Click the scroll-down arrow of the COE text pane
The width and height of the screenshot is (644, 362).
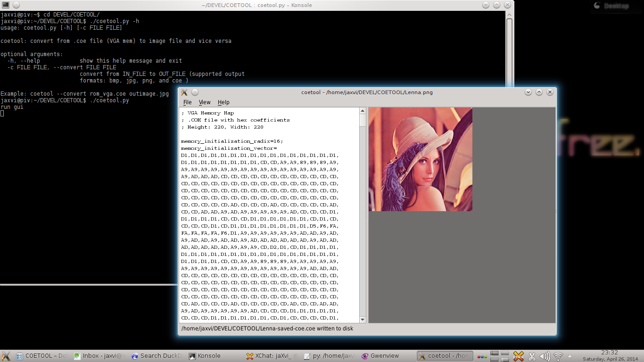tap(363, 319)
